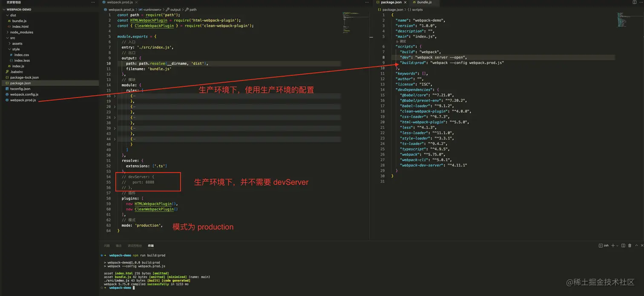This screenshot has height=296, width=644.
Task: Open package-lock.json file
Action: pos(24,78)
